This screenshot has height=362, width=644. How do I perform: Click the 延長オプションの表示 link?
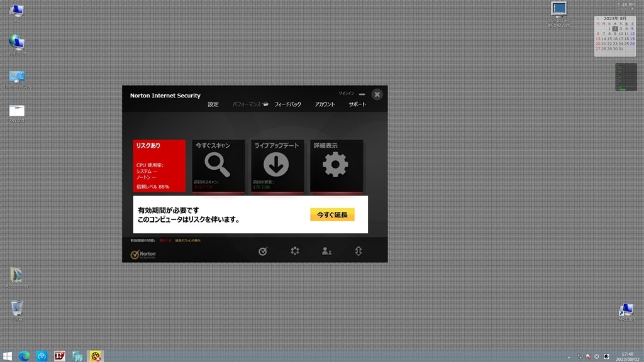pos(187,241)
